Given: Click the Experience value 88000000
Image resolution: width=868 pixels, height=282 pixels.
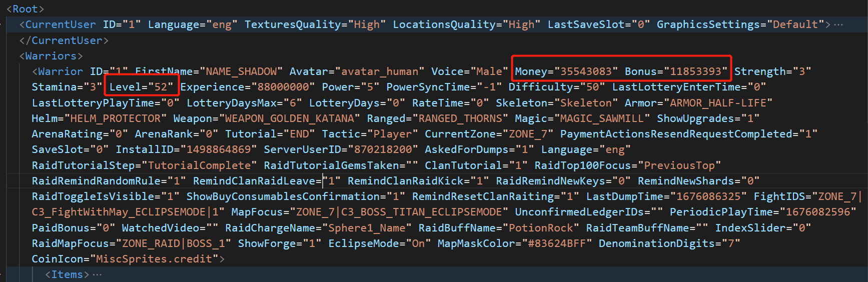Looking at the screenshot, I should click(283, 87).
